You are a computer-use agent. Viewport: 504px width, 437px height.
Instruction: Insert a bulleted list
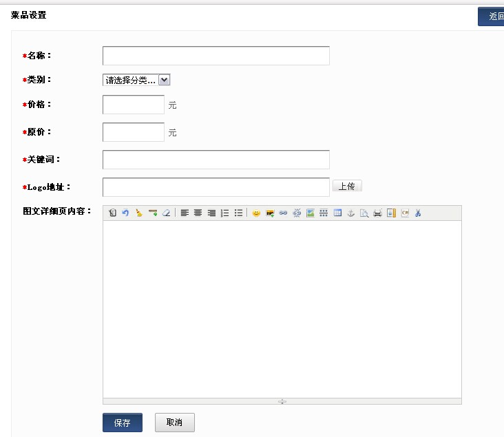pyautogui.click(x=238, y=213)
